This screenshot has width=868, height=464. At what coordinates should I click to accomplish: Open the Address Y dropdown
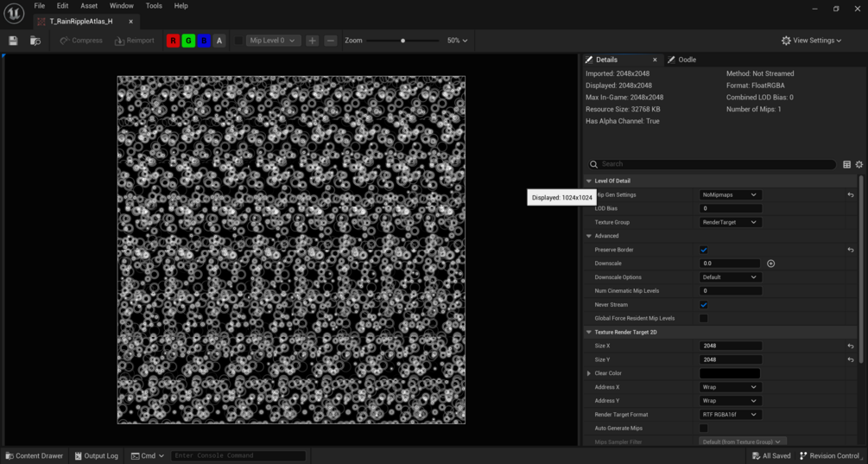coord(730,400)
